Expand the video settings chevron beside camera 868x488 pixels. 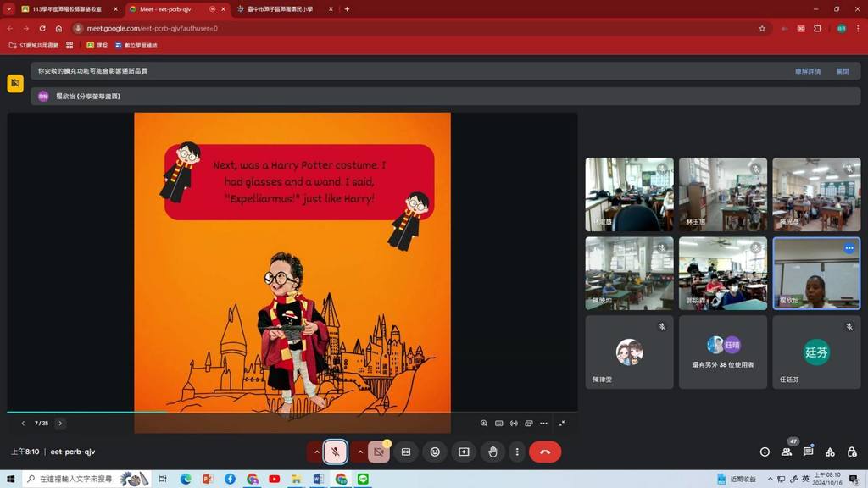click(x=359, y=452)
